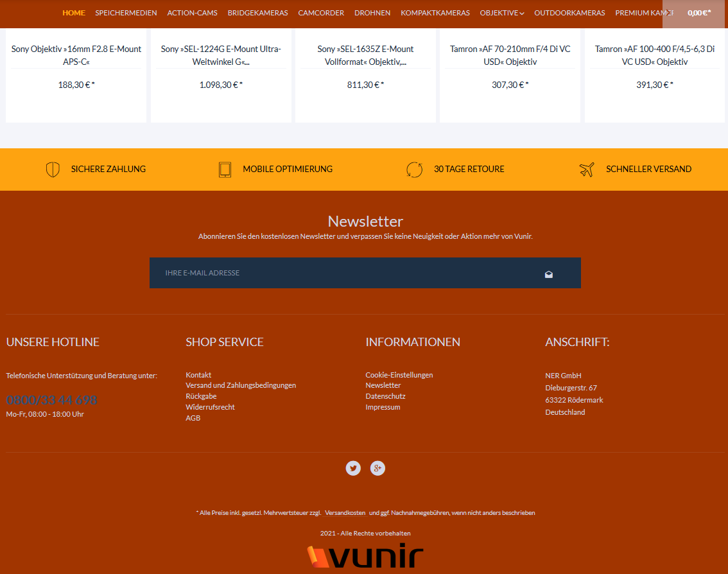The image size is (728, 574).
Task: Submit newsletter with the envelope icon
Action: (549, 274)
